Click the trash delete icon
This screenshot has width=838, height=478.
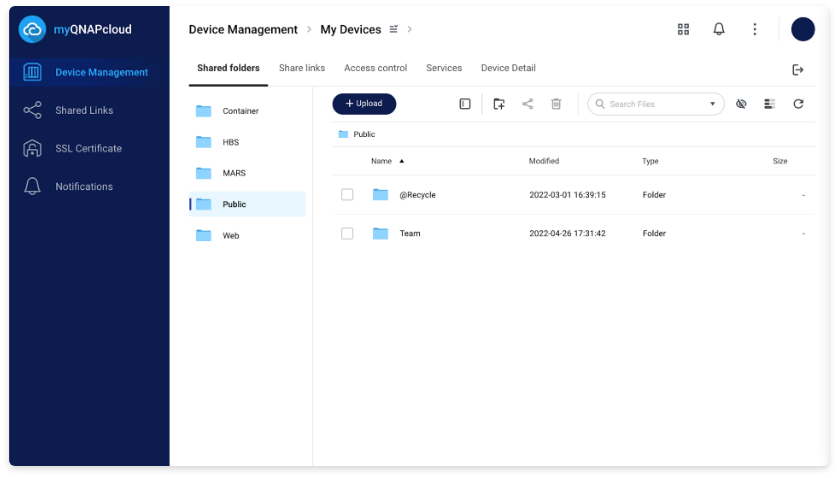pyautogui.click(x=556, y=104)
